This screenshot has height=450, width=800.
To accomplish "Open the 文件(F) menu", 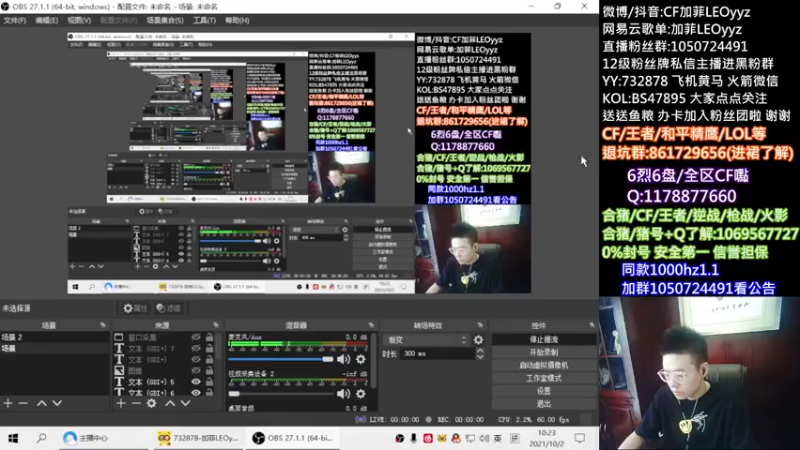I will 14,20.
